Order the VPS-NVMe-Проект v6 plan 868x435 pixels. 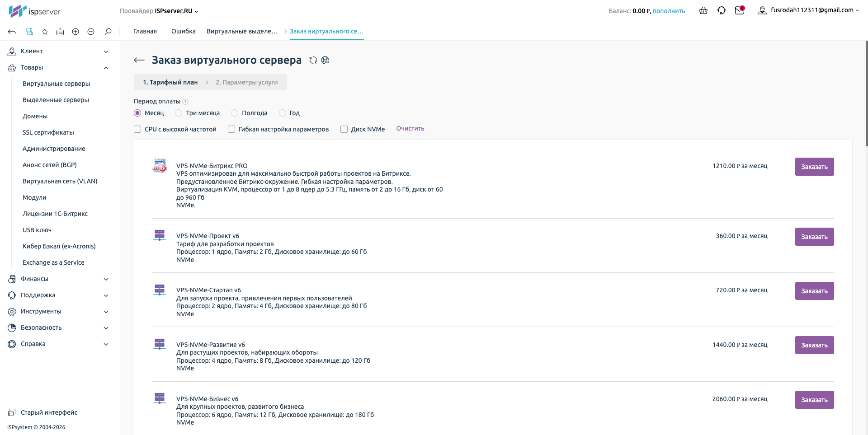(x=814, y=237)
